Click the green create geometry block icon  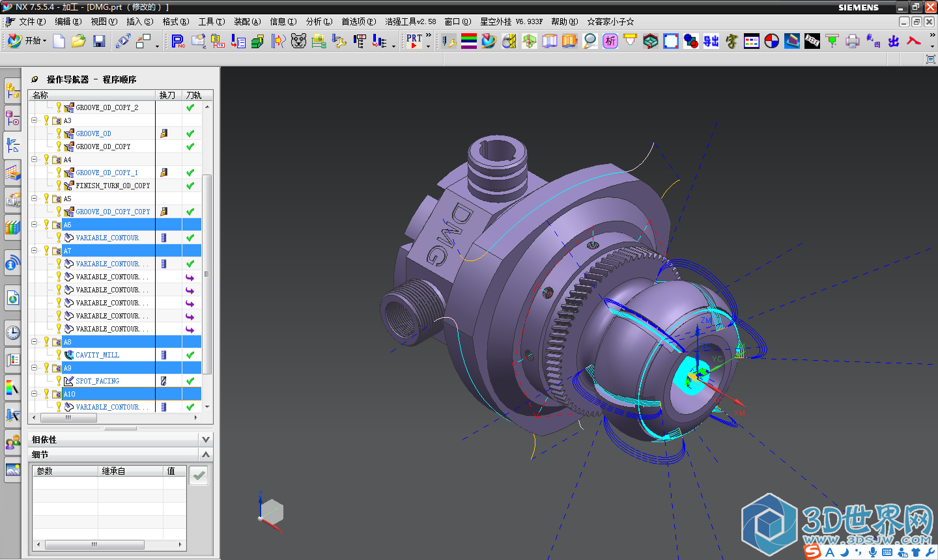coord(258,41)
